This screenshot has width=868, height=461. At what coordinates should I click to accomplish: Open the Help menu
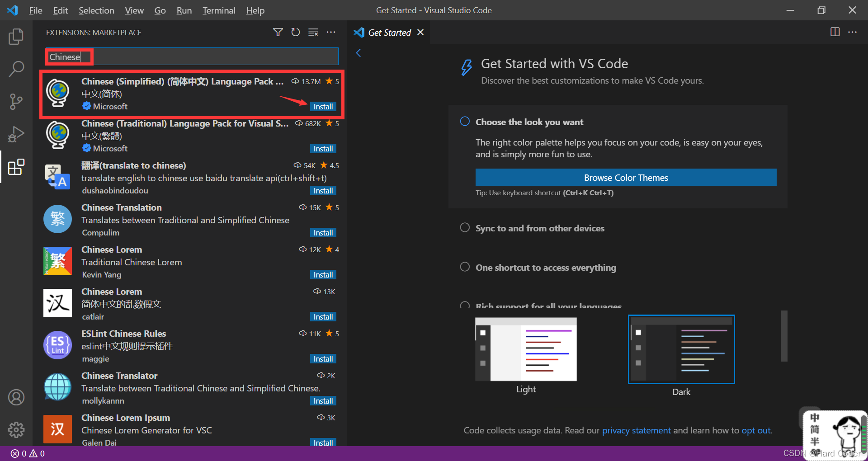click(255, 10)
